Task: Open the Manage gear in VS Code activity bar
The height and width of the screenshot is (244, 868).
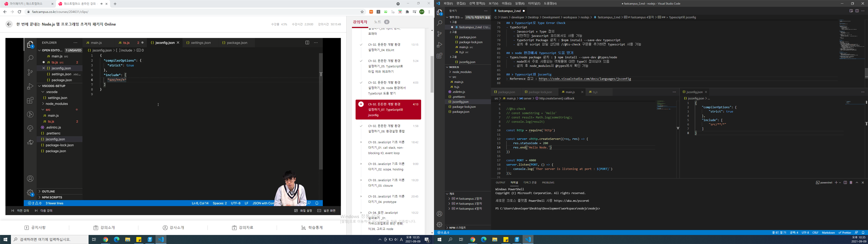Action: [439, 225]
